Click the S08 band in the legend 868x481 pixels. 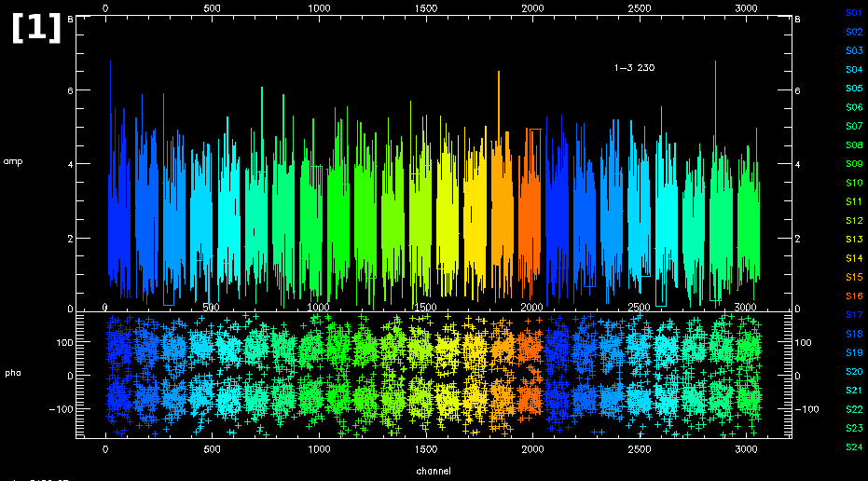click(x=853, y=145)
